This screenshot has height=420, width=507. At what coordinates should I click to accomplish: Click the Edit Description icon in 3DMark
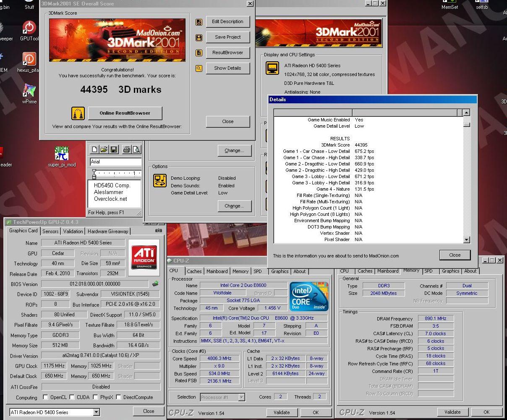[199, 22]
